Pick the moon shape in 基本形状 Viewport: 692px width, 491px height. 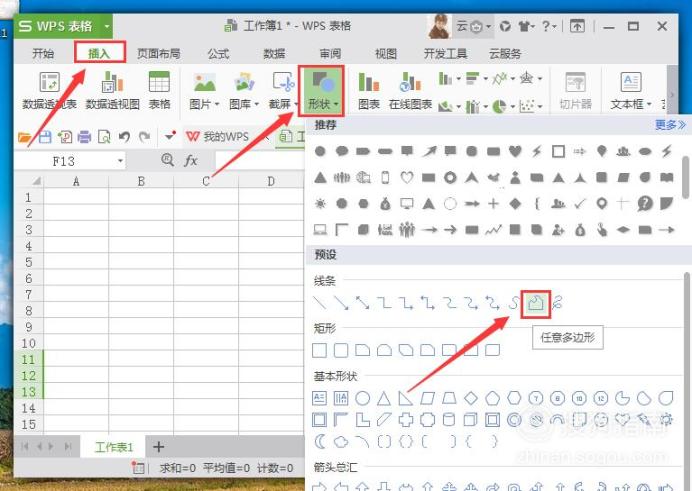tap(319, 441)
